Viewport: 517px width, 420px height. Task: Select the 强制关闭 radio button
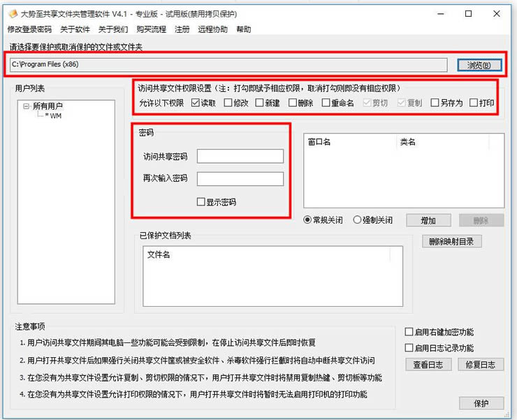(357, 219)
